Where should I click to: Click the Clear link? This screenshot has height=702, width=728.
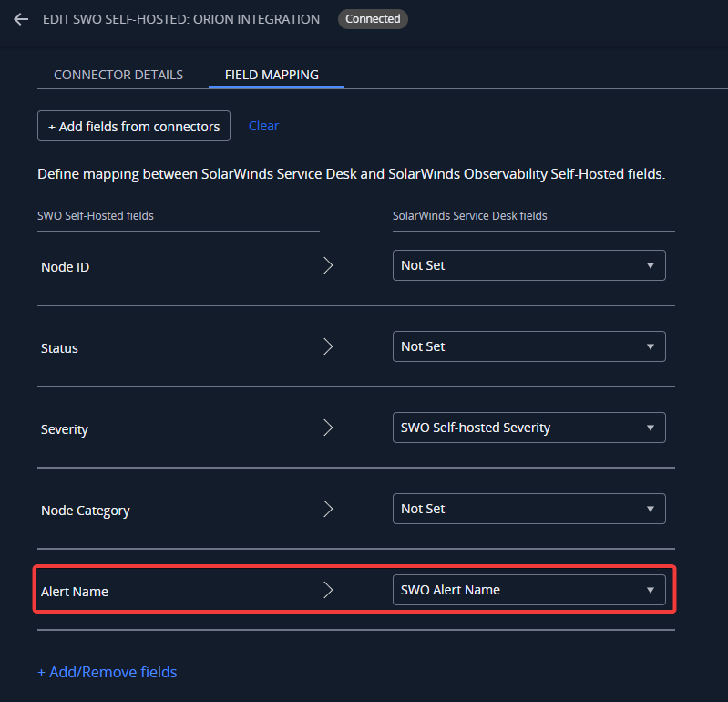coord(263,126)
